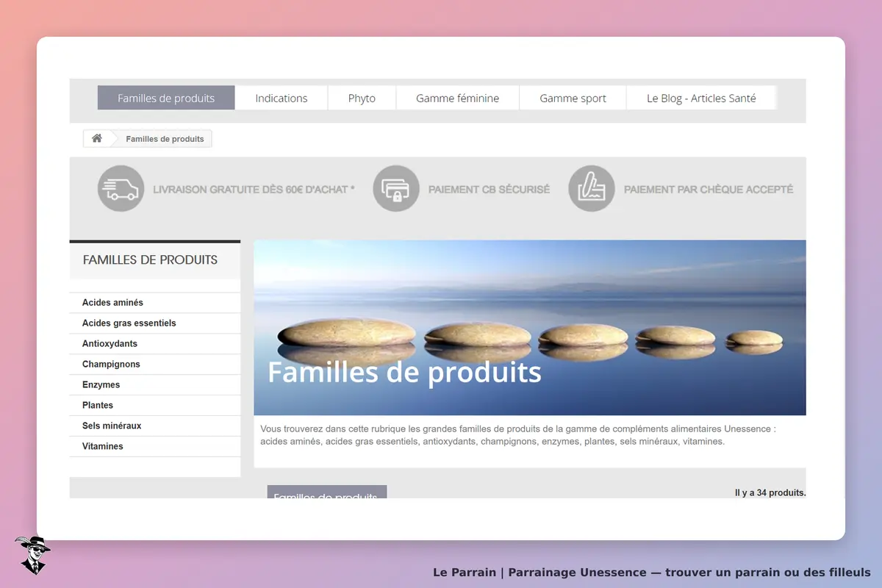The height and width of the screenshot is (588, 882).
Task: Open the Familles de produits menu tab
Action: click(x=166, y=98)
